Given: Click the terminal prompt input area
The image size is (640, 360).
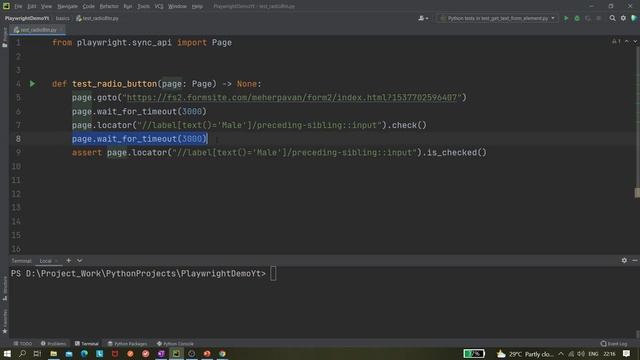Looking at the screenshot, I should (x=273, y=273).
